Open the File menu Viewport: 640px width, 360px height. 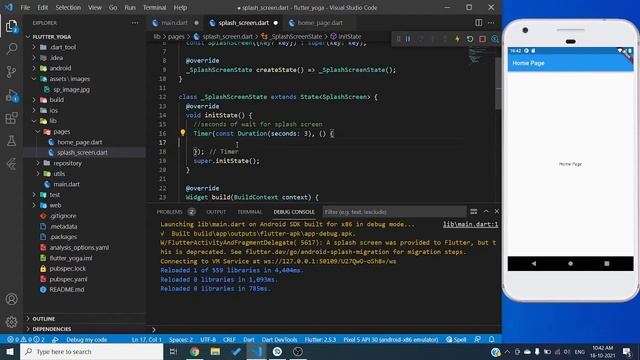click(x=25, y=7)
